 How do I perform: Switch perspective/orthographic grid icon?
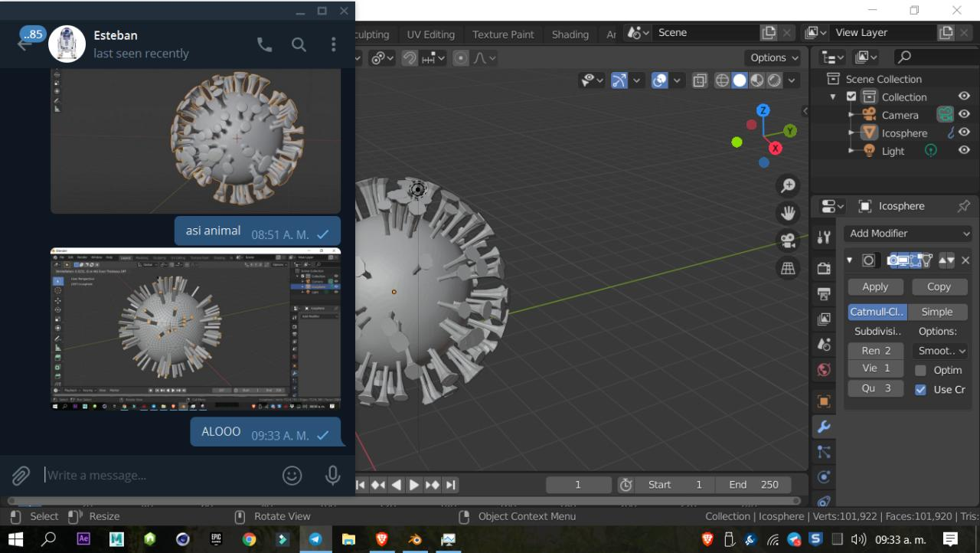(x=787, y=268)
